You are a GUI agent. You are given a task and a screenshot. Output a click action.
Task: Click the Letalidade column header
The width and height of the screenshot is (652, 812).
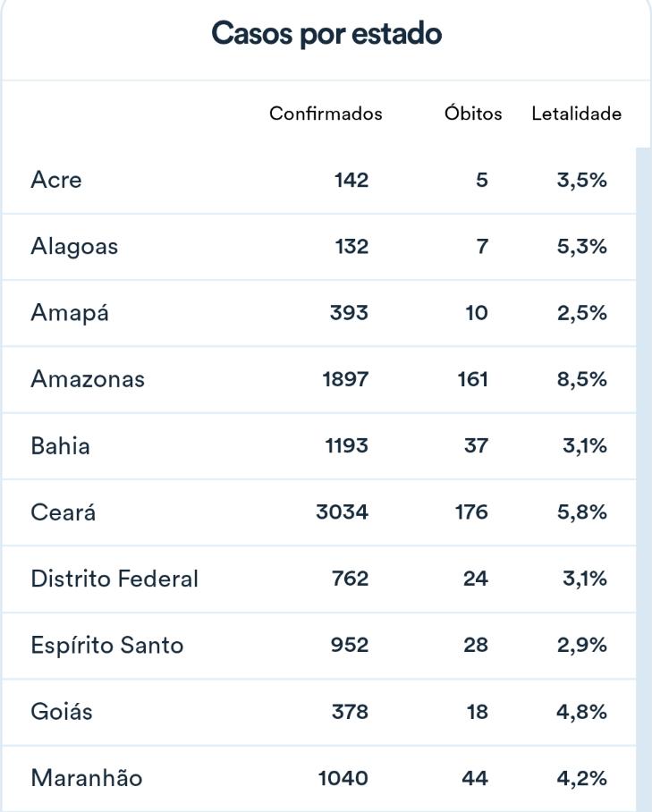[576, 114]
